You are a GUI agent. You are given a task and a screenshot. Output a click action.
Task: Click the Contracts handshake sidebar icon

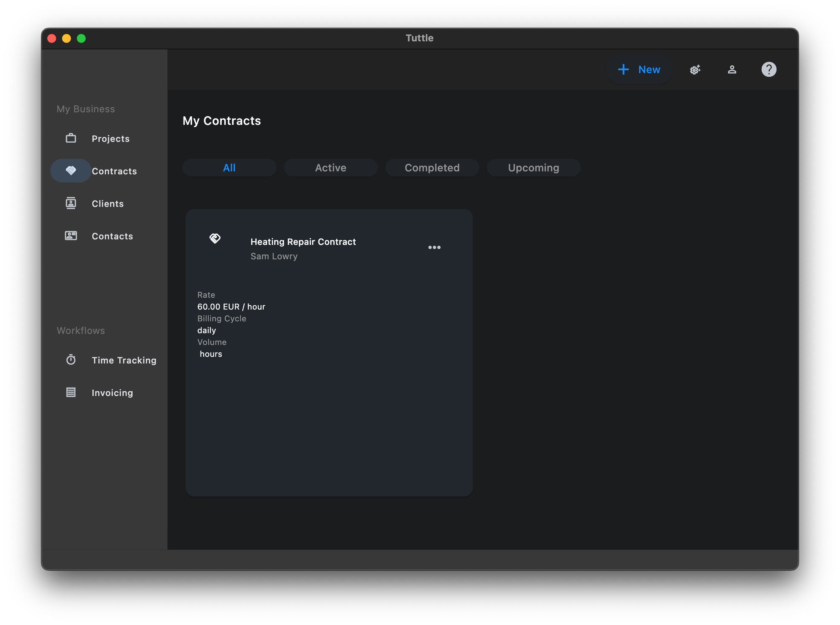tap(71, 171)
